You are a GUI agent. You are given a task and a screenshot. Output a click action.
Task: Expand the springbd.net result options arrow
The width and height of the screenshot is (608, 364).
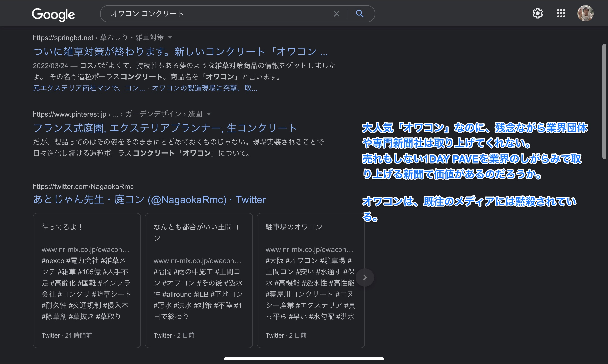pyautogui.click(x=170, y=38)
